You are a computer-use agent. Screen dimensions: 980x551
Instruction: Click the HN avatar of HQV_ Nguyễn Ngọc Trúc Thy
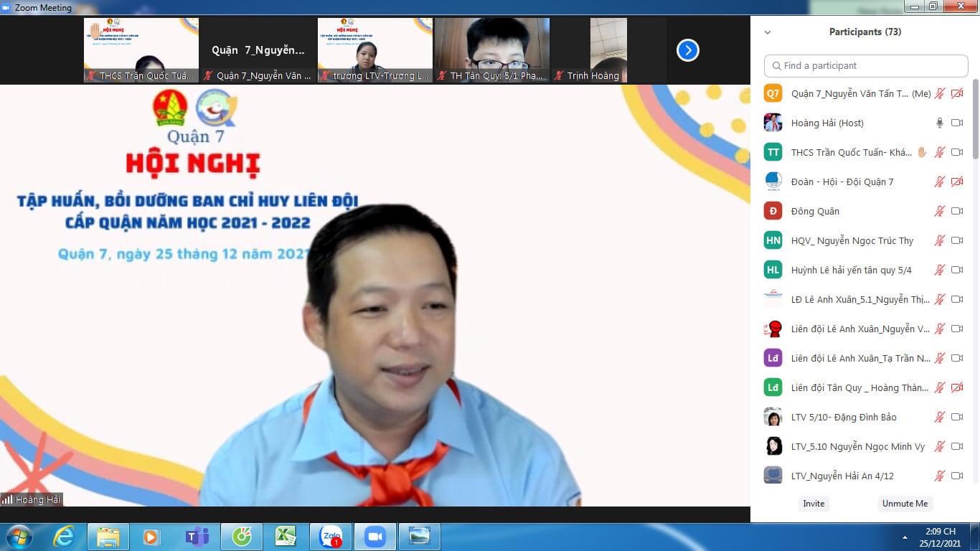pyautogui.click(x=773, y=240)
